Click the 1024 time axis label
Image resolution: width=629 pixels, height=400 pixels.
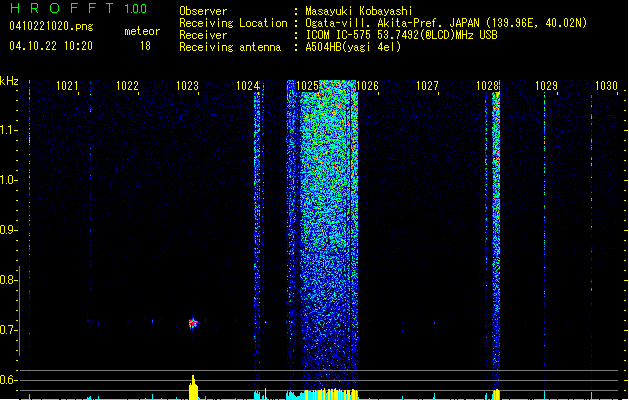[248, 86]
